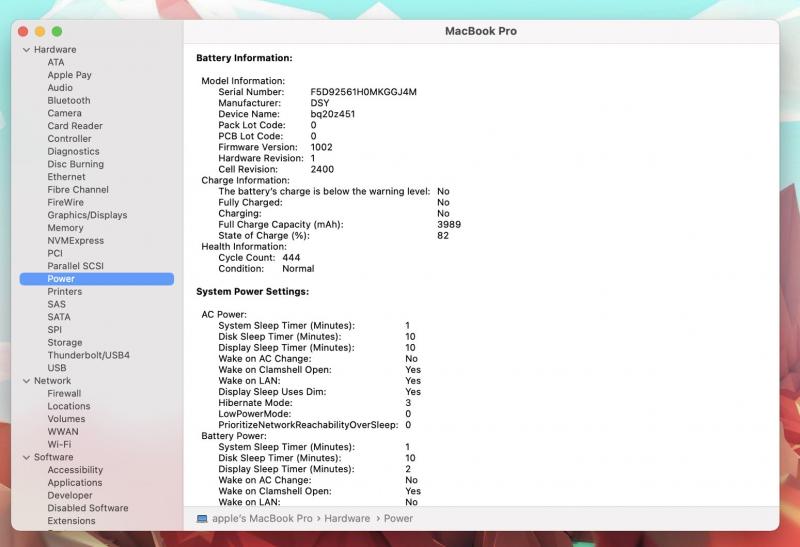Click the Hardware category label
Screen dimensions: 800x547
55,50
